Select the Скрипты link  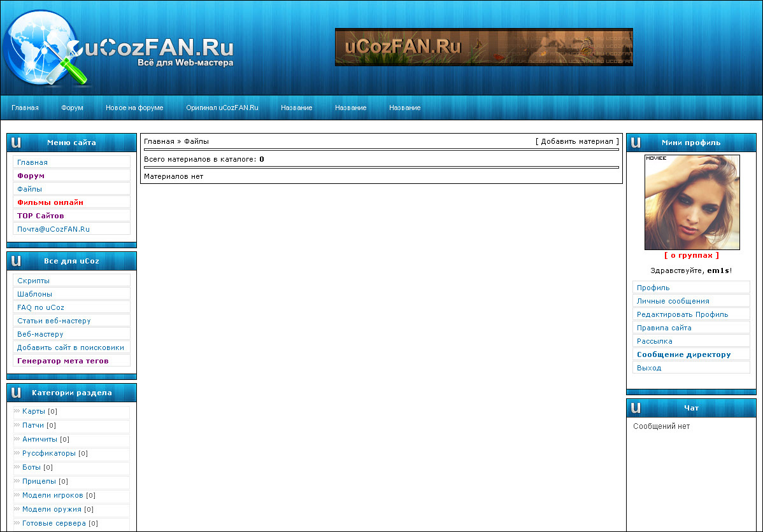coord(33,281)
